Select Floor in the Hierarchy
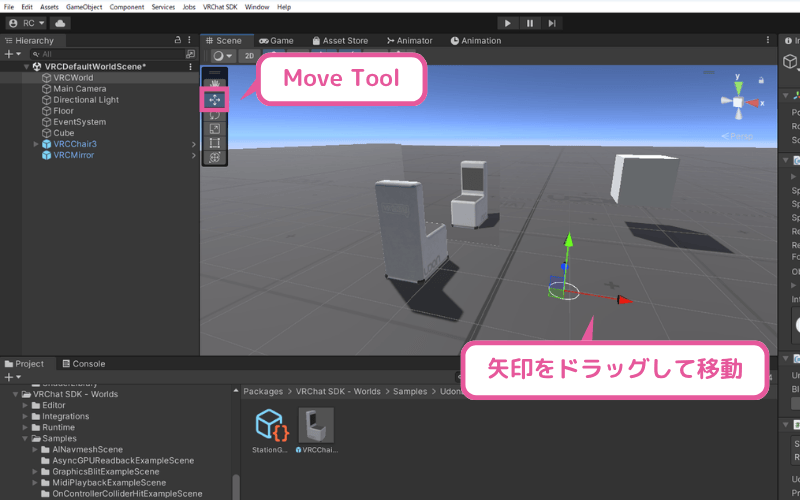 pos(63,111)
